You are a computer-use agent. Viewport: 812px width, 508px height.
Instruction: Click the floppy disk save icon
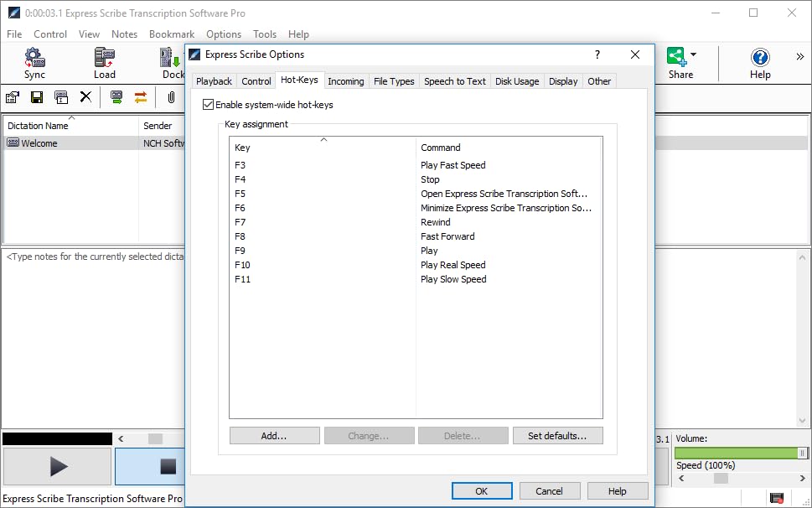pos(37,97)
